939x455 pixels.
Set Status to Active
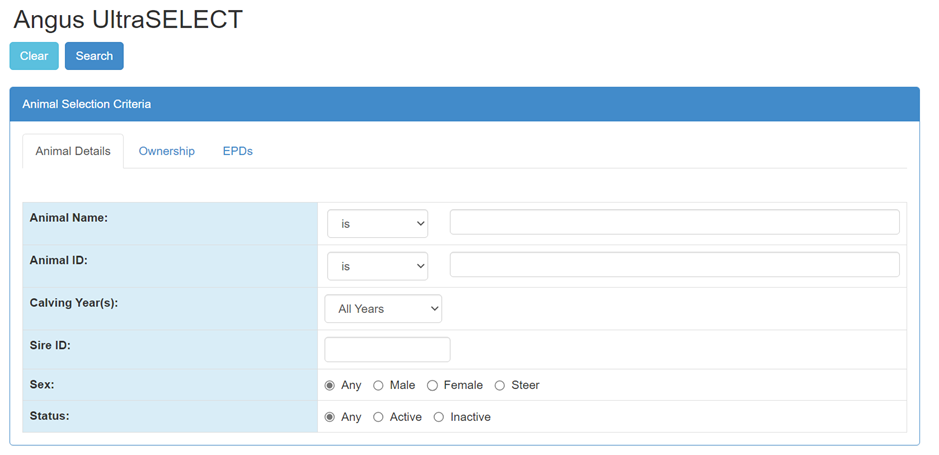click(378, 417)
